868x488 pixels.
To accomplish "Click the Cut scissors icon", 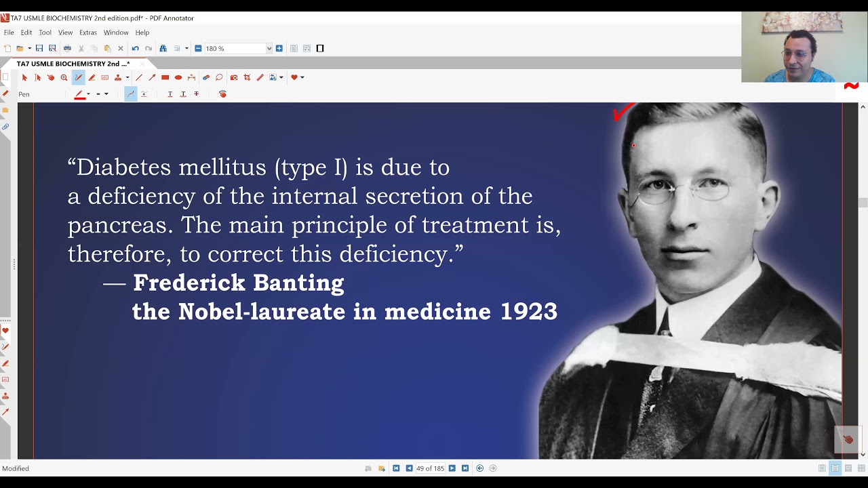I will [81, 48].
